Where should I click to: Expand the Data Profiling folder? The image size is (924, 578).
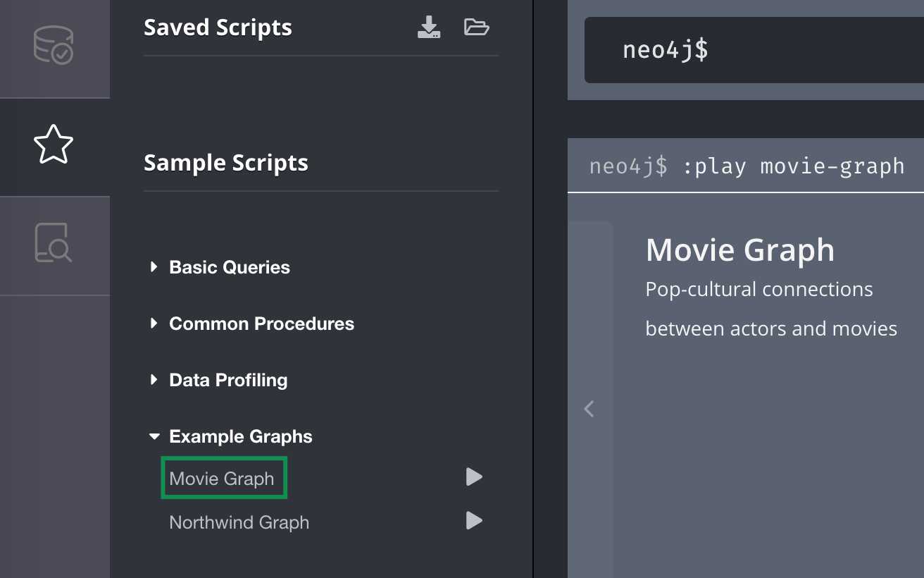pos(219,380)
